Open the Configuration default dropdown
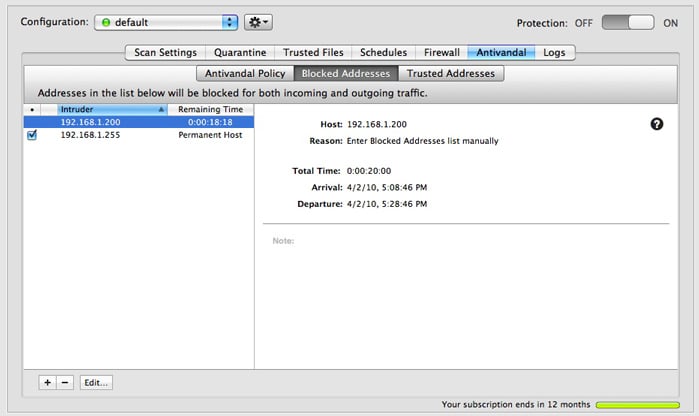 point(166,22)
